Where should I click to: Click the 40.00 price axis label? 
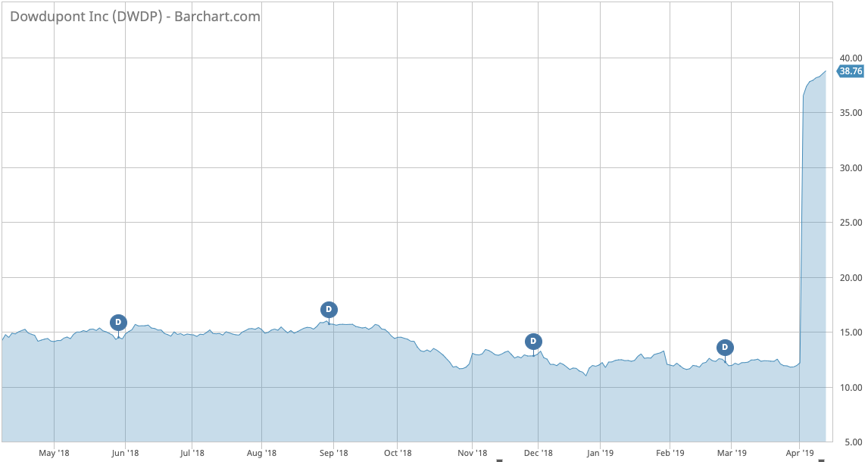click(x=851, y=58)
